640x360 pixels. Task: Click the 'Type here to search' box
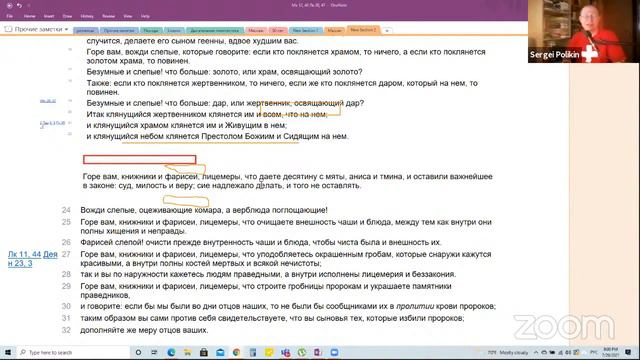[x=73, y=352]
